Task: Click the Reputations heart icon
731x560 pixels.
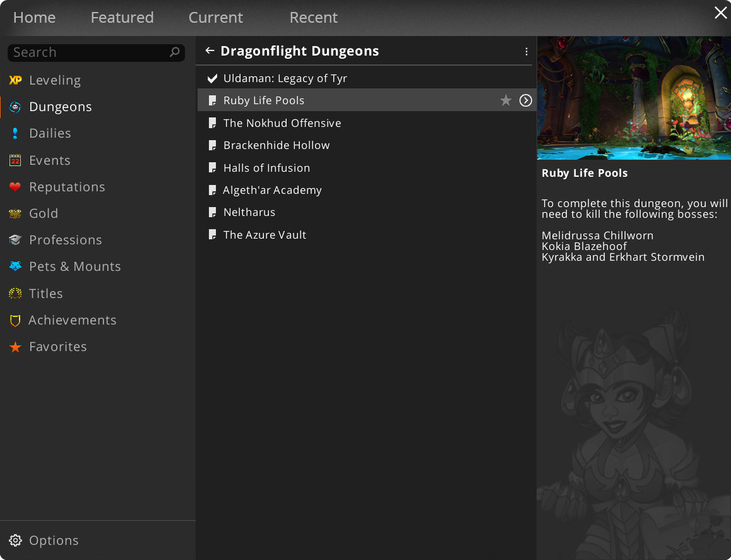Action: (x=15, y=187)
